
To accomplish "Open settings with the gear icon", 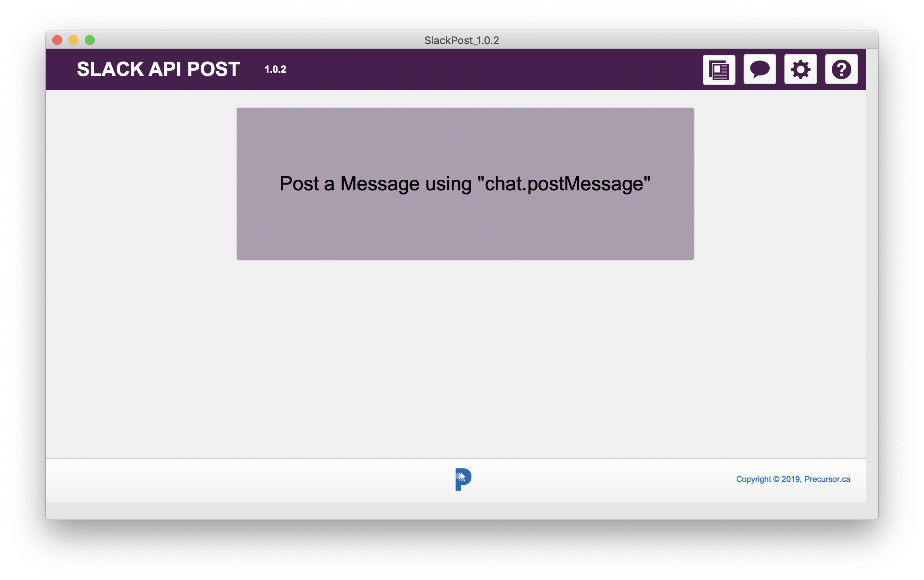I will 800,69.
